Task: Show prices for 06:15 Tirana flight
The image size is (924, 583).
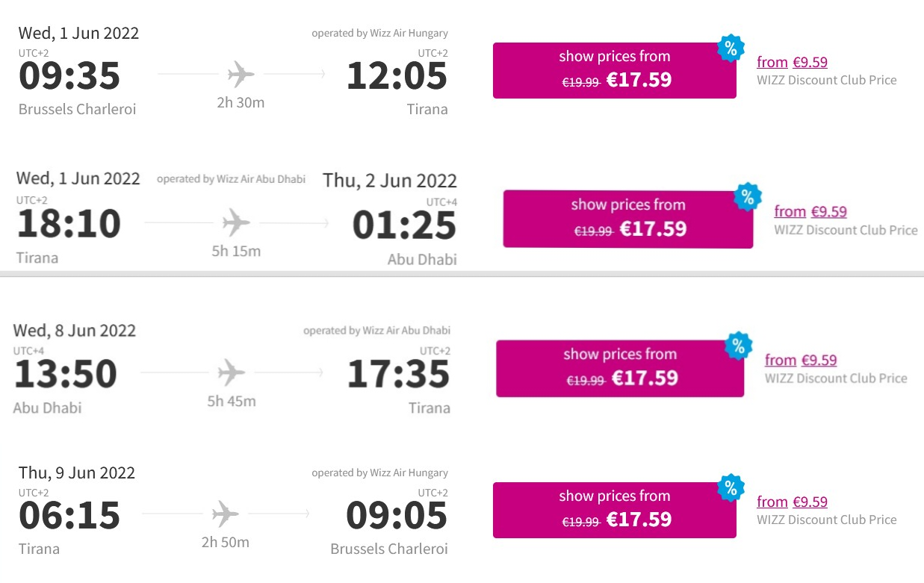Action: (x=614, y=510)
